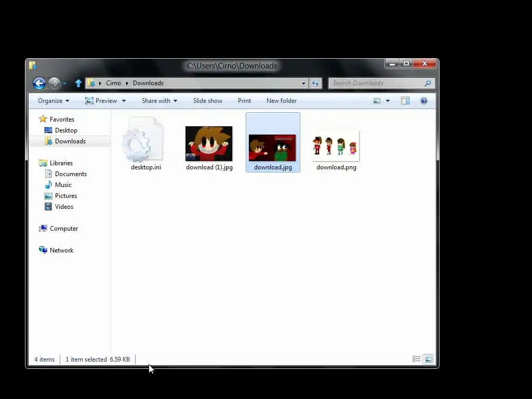The image size is (532, 399).
Task: Select Libraries in navigation pane
Action: click(61, 163)
